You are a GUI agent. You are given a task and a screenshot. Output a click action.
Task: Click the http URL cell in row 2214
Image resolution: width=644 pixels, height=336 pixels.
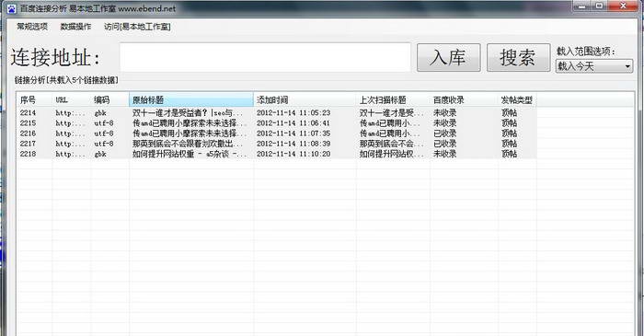pyautogui.click(x=71, y=112)
